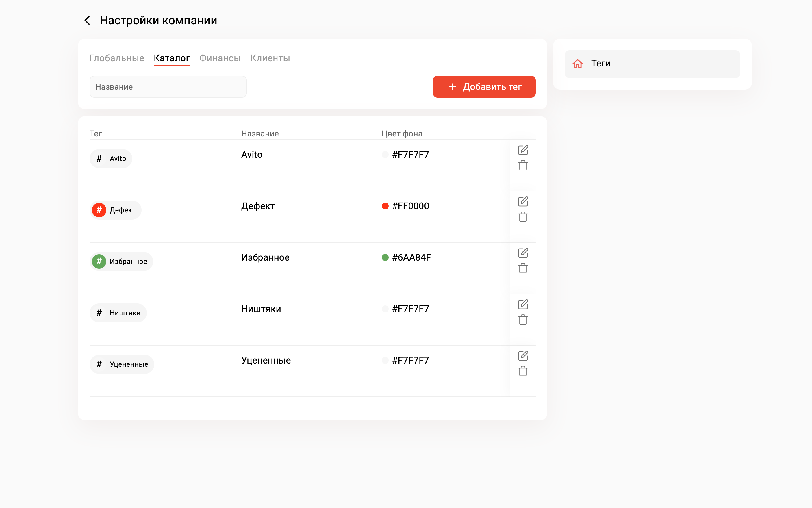This screenshot has width=812, height=508.
Task: Open the Финансы tab
Action: [220, 58]
